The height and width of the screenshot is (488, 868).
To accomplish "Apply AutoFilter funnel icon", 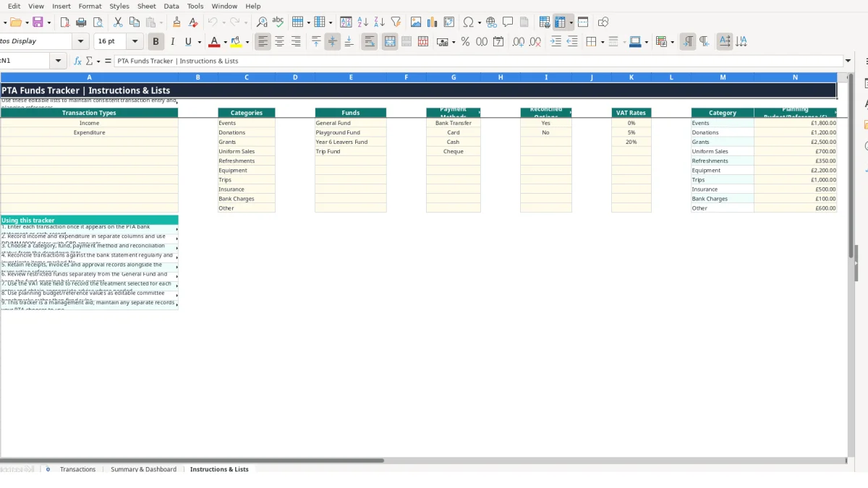I will (396, 22).
